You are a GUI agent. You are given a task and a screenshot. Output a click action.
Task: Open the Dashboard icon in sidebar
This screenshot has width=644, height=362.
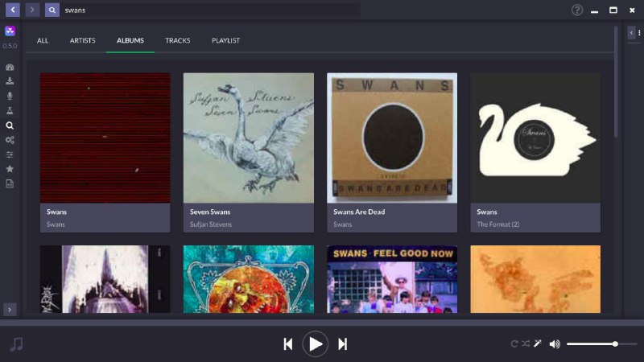(10, 68)
